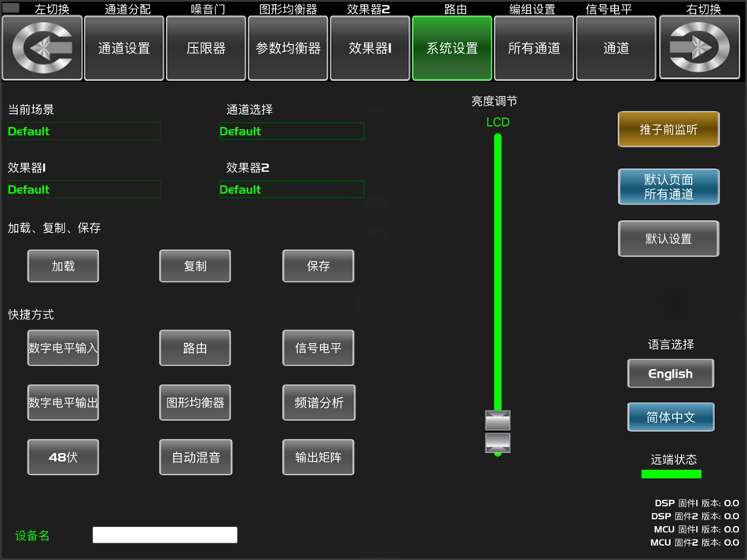The image size is (747, 560).
Task: Set 默认页面 所有通道 button
Action: point(668,187)
